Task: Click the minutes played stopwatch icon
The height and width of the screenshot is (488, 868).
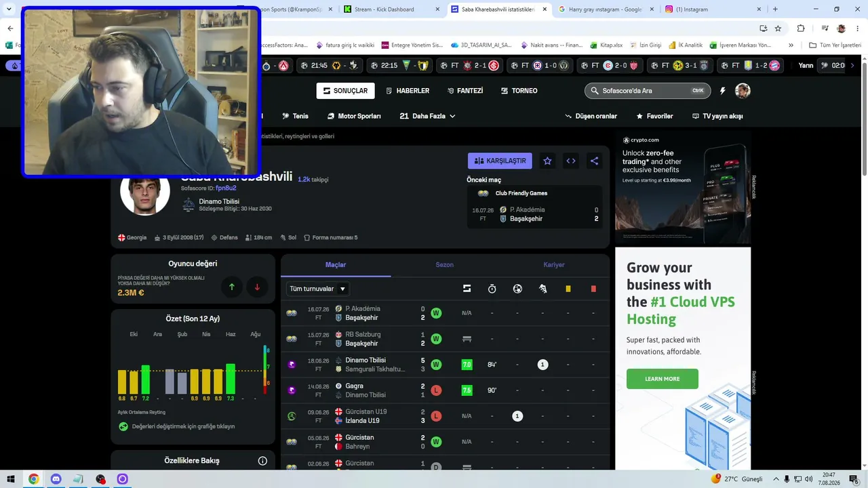Action: [492, 289]
